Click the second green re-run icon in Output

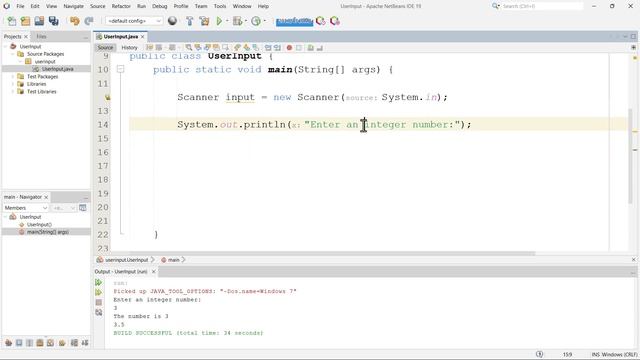pyautogui.click(x=98, y=292)
